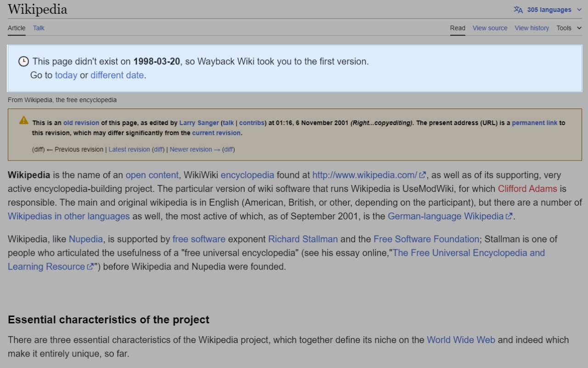Screen dimensions: 588x368
Task: Open the World Wide Web article link
Action: 461,340
